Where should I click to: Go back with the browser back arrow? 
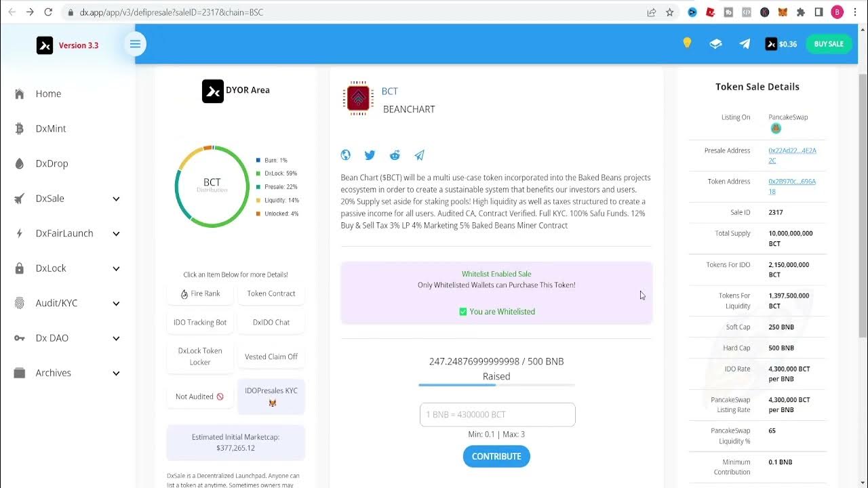click(12, 12)
